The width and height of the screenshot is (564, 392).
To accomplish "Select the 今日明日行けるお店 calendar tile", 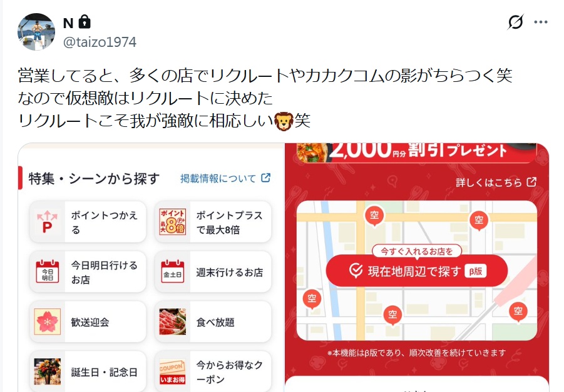I will point(88,272).
